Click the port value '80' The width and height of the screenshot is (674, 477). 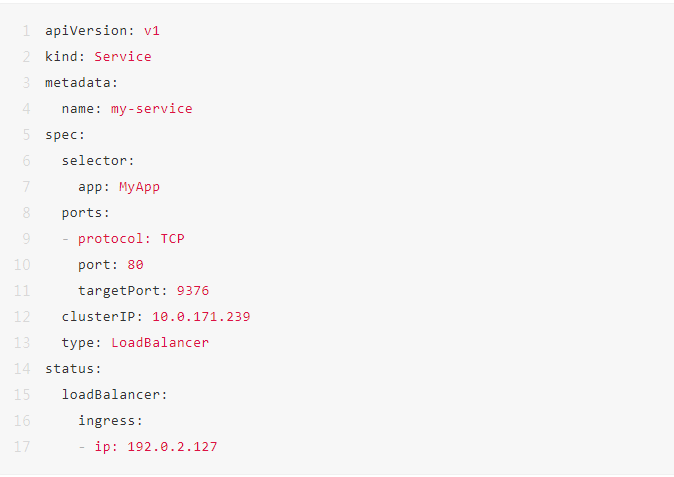tap(135, 264)
